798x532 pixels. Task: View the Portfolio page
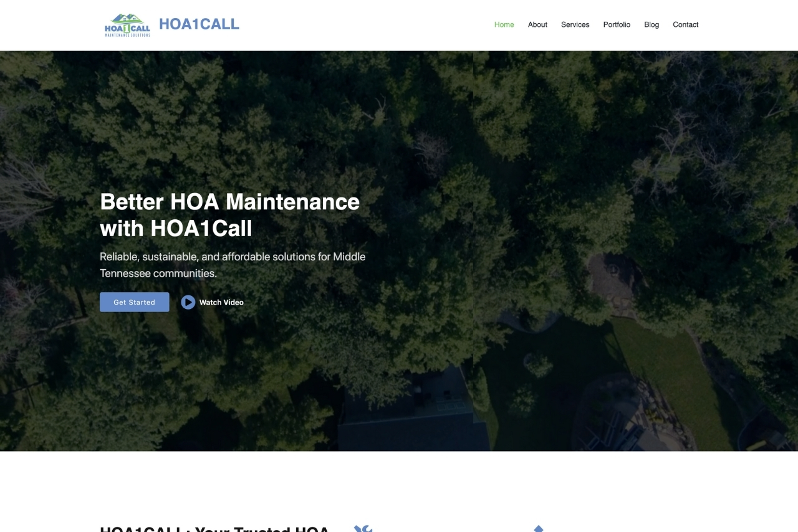pyautogui.click(x=617, y=24)
